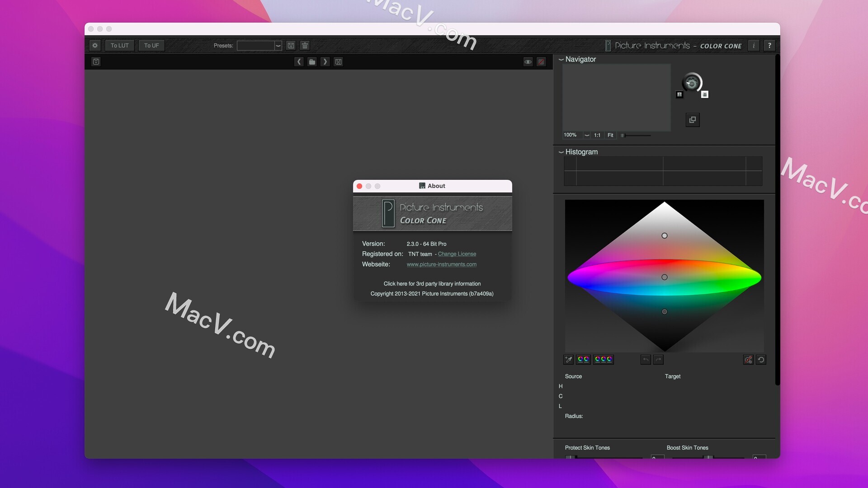Click the Picture Instruments Color Cone logo in About
Screen dimensions: 868x488
click(x=433, y=213)
